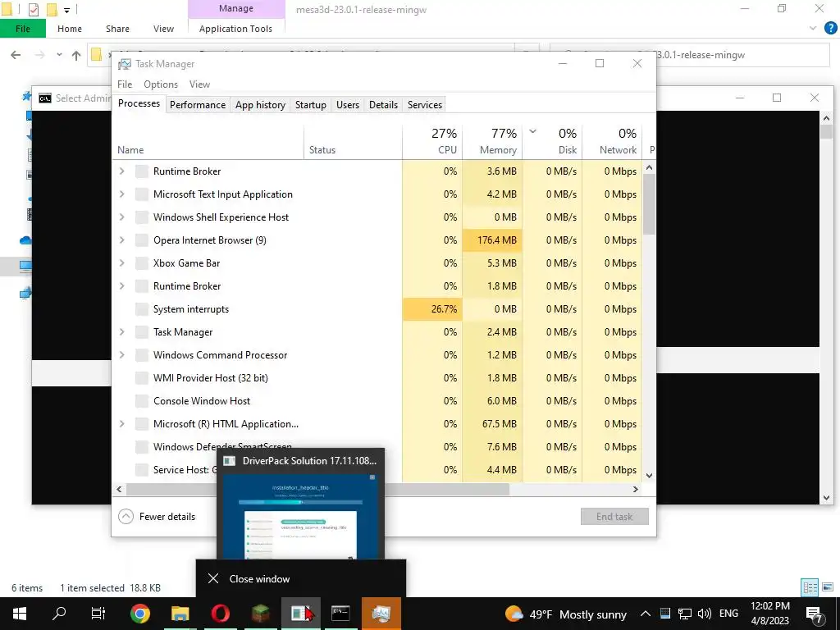Open Task View on the taskbar
The height and width of the screenshot is (630, 840).
point(98,614)
